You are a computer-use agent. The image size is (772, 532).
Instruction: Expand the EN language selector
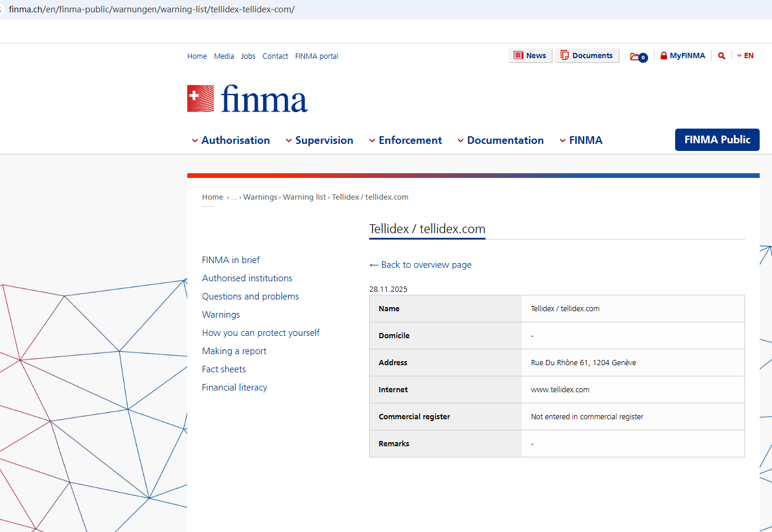click(x=745, y=56)
